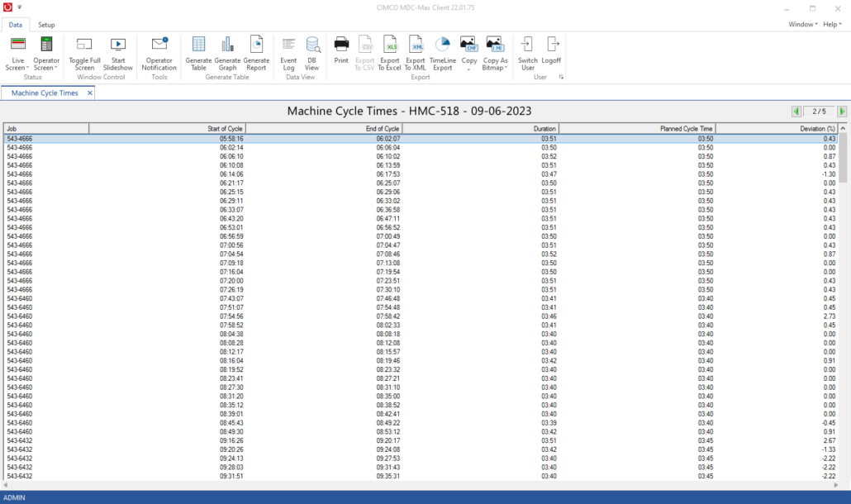Image resolution: width=851 pixels, height=504 pixels.
Task: Toggle Full Screen mode
Action: pyautogui.click(x=83, y=54)
